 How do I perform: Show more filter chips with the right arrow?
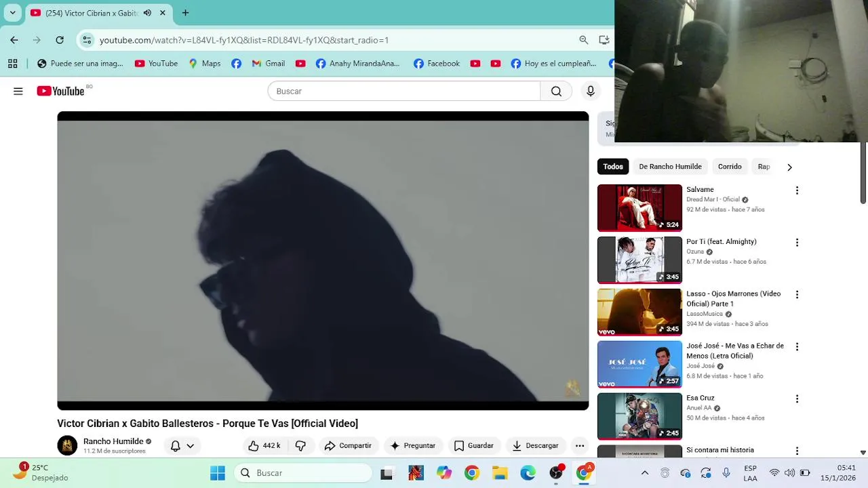click(x=789, y=167)
